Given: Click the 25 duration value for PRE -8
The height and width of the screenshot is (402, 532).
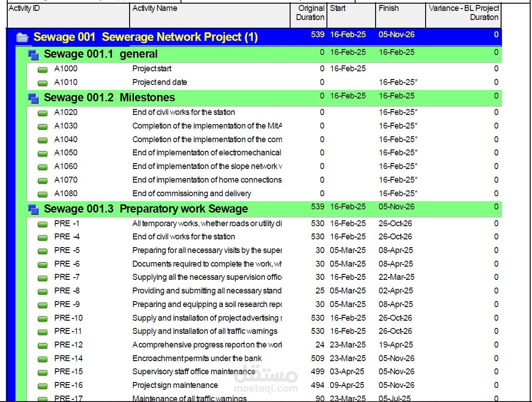Looking at the screenshot, I should (320, 291).
